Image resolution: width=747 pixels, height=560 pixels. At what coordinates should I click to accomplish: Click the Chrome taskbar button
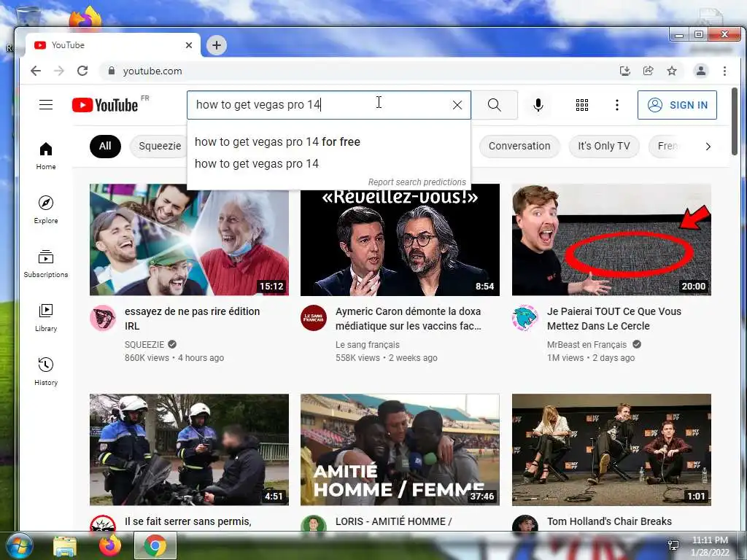point(155,545)
